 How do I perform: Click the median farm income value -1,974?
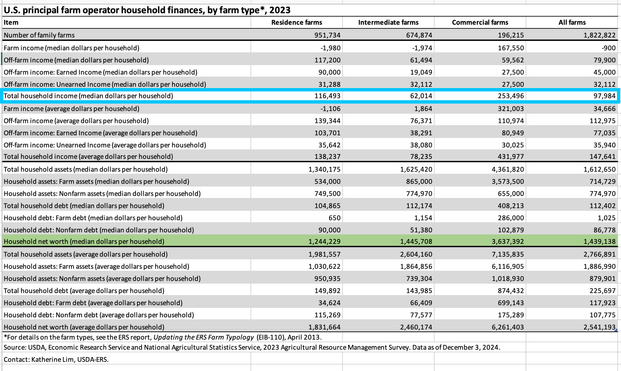coord(422,48)
